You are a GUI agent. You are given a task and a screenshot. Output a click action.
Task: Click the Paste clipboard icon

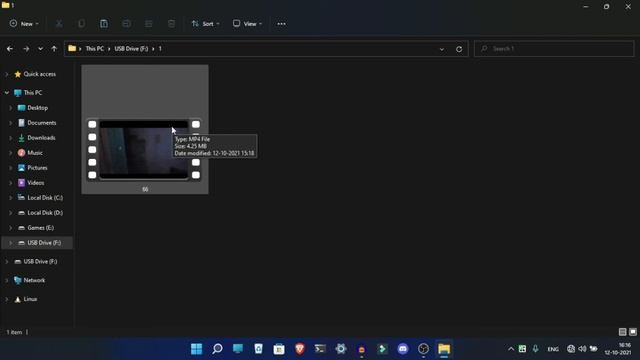(104, 24)
